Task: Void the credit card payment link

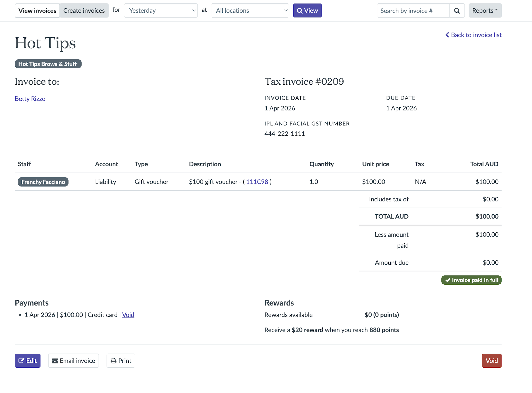Action: coord(128,315)
